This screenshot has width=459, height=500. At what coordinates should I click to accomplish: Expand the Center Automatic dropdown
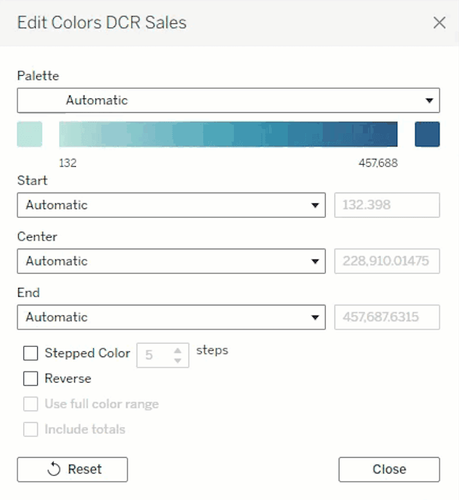click(x=171, y=261)
